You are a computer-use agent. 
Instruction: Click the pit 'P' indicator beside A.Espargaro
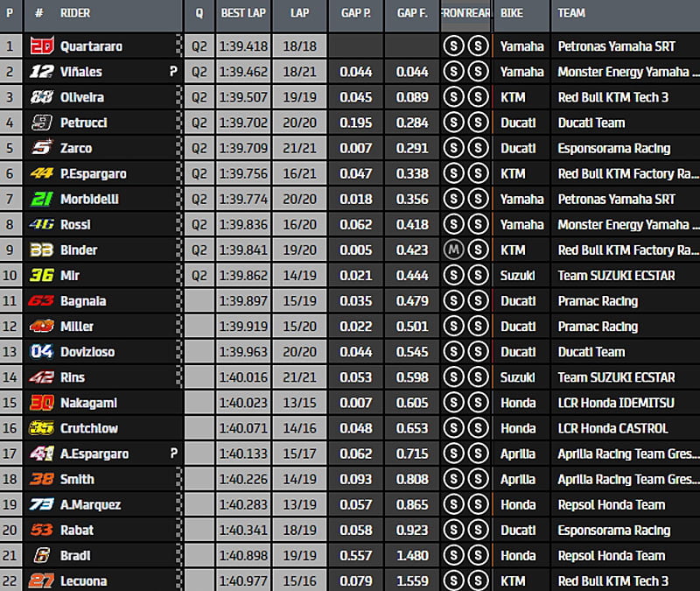click(x=173, y=453)
